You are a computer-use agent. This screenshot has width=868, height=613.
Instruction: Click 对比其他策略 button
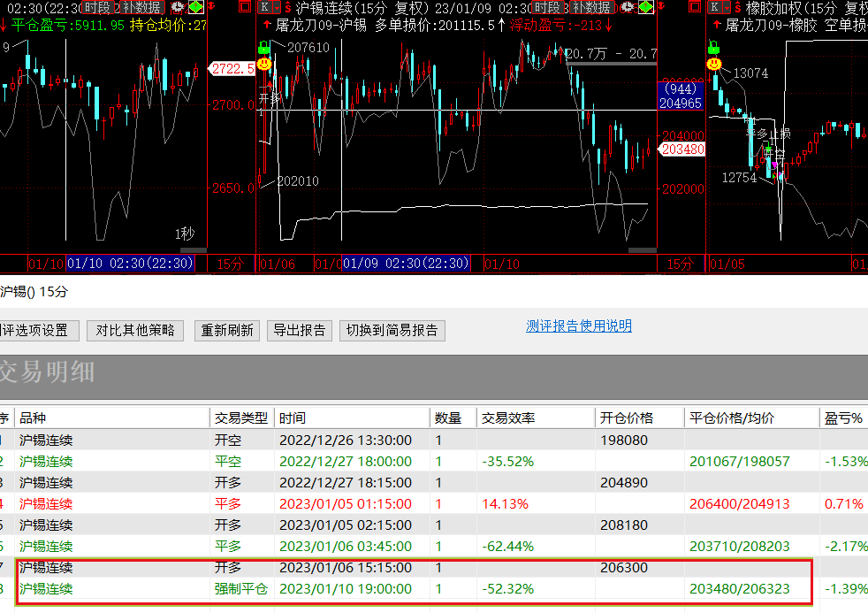click(x=135, y=331)
